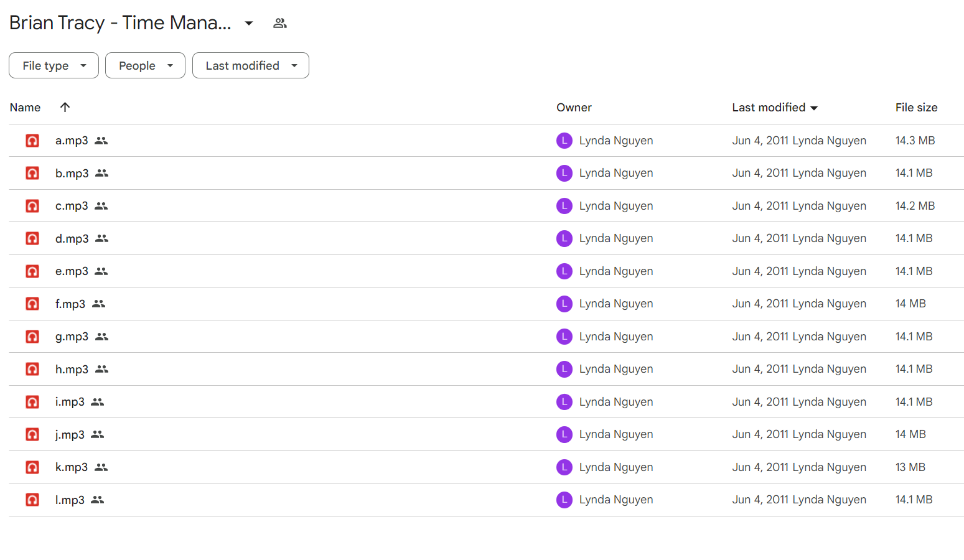
Task: Click the audio file icon for k.mp3
Action: (32, 467)
